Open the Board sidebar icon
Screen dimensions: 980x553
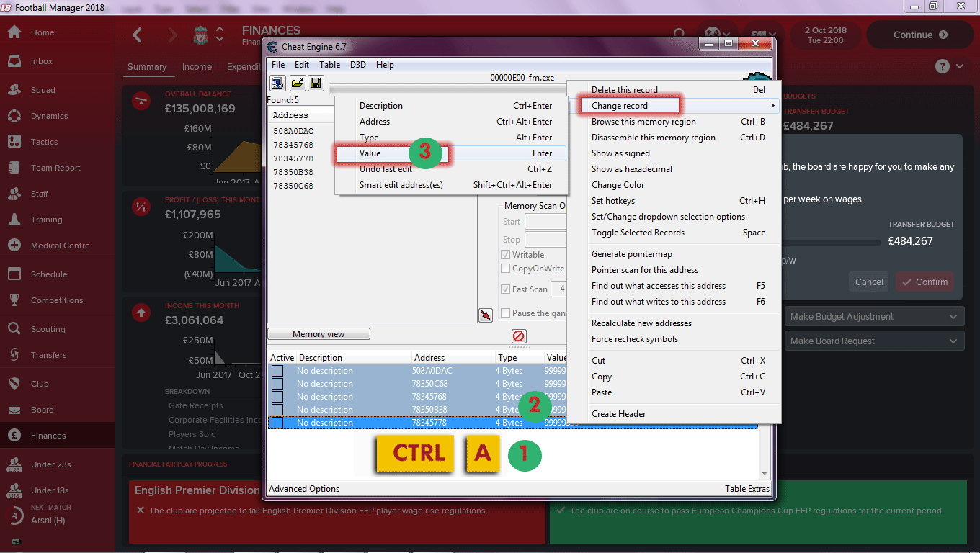(14, 410)
